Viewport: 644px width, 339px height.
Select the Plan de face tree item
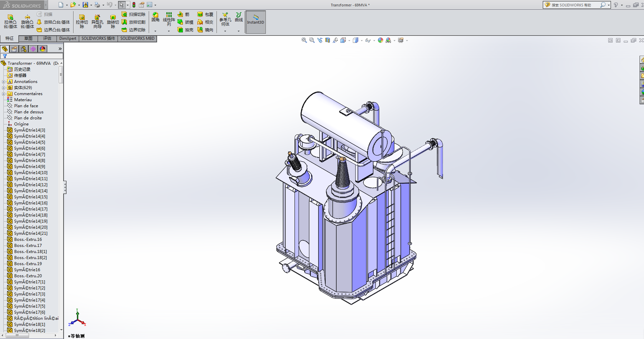[26, 106]
